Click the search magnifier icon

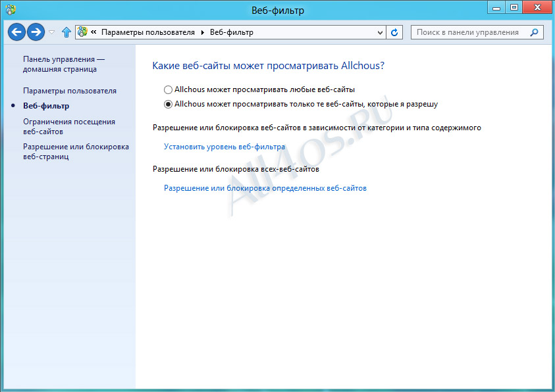point(534,32)
